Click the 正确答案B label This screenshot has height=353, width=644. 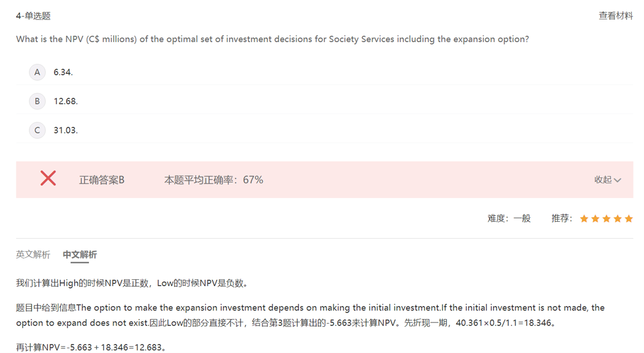pyautogui.click(x=102, y=180)
